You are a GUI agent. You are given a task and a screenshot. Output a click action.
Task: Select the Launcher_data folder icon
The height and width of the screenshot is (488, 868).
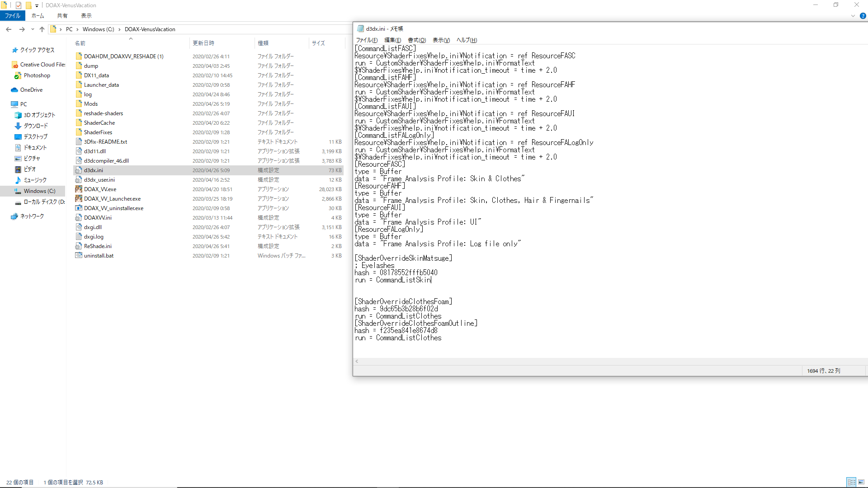click(79, 85)
